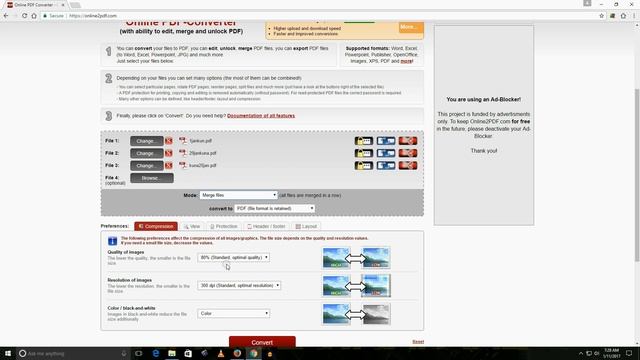Click the browser address bar URL
Viewport: 640px width, 360px height.
point(93,16)
